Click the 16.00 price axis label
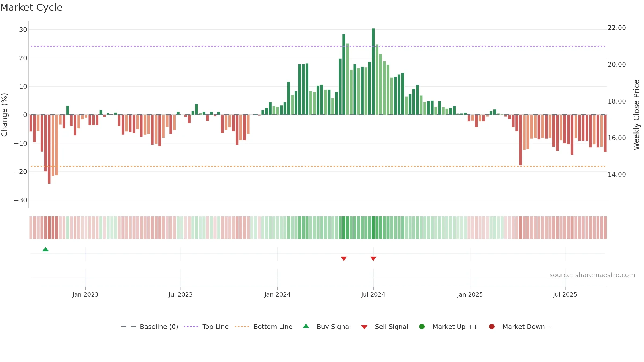 (x=617, y=138)
